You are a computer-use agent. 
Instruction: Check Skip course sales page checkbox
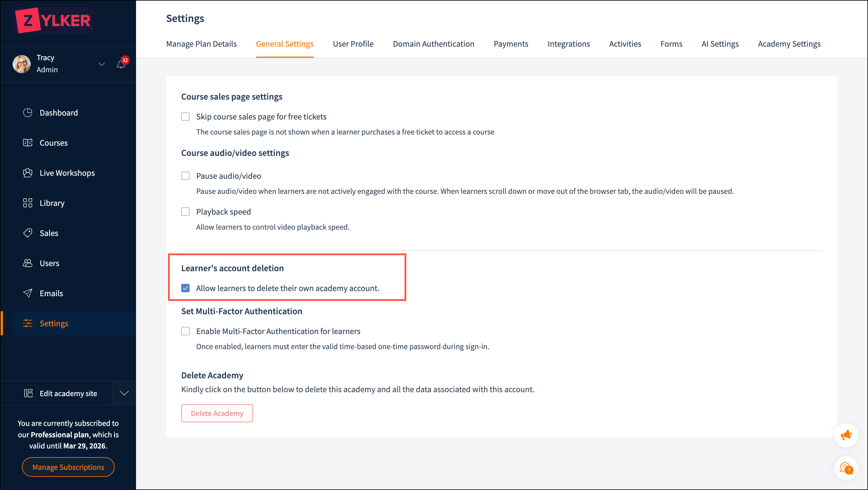[185, 116]
